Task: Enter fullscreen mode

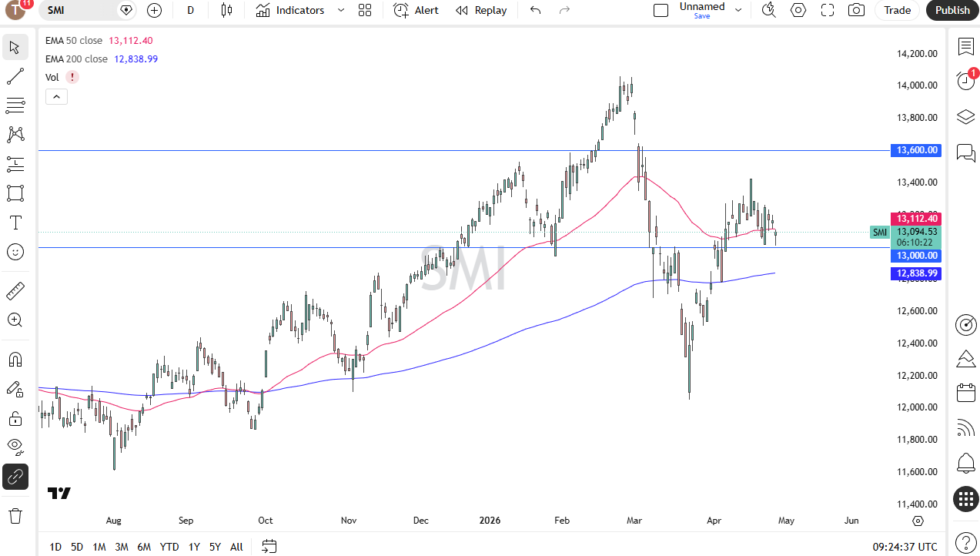Action: (x=828, y=10)
